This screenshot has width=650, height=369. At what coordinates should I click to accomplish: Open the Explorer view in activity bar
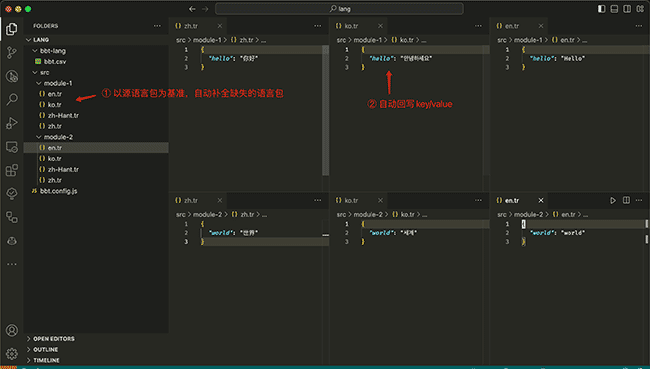point(12,29)
